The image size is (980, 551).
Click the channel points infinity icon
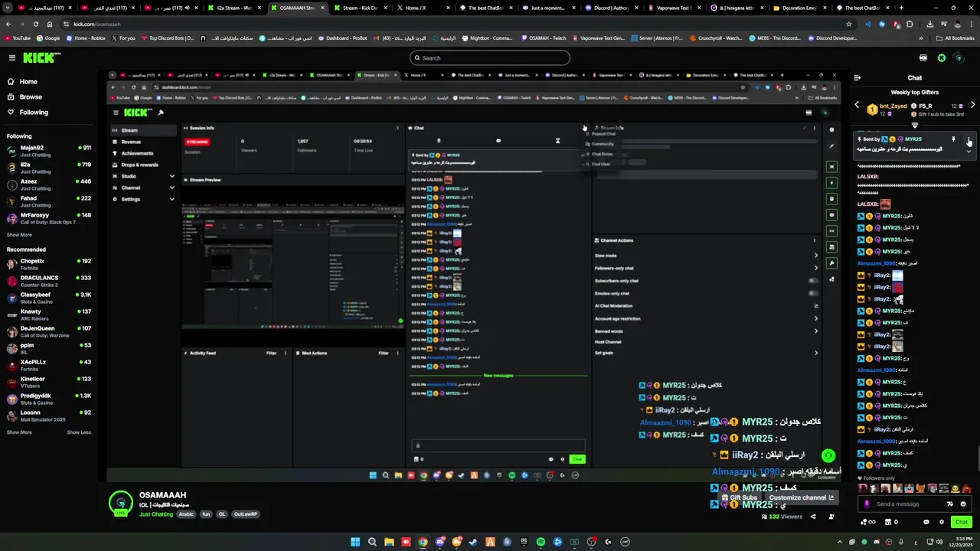pyautogui.click(x=867, y=522)
